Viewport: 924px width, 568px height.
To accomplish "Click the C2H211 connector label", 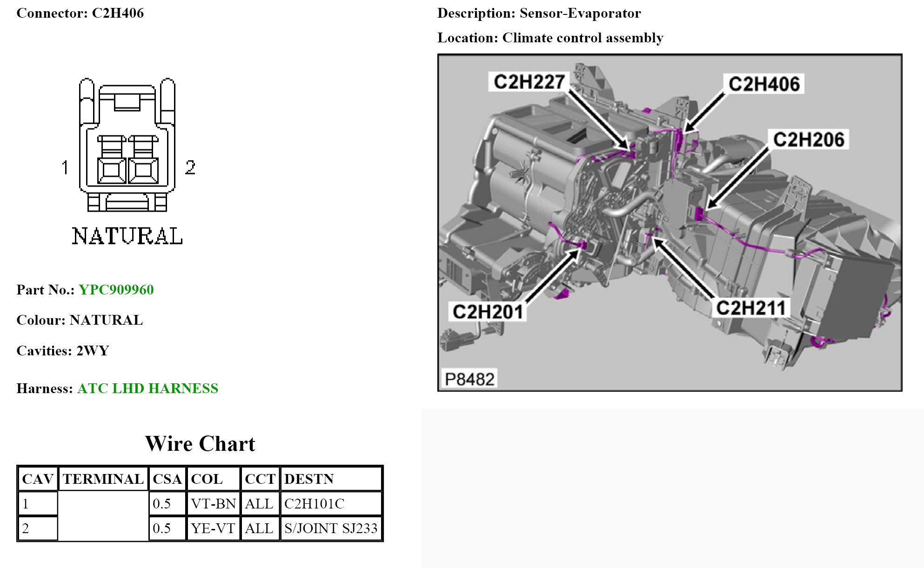I will pyautogui.click(x=750, y=308).
